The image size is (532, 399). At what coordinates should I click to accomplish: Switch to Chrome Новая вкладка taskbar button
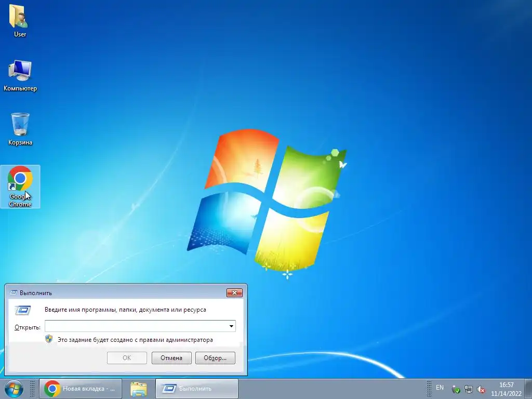click(81, 389)
